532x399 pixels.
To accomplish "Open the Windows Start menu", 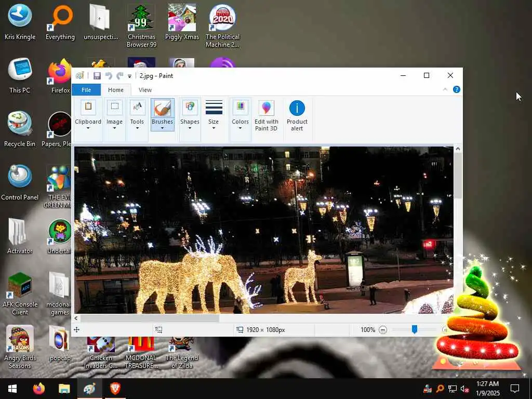I will (x=12, y=389).
